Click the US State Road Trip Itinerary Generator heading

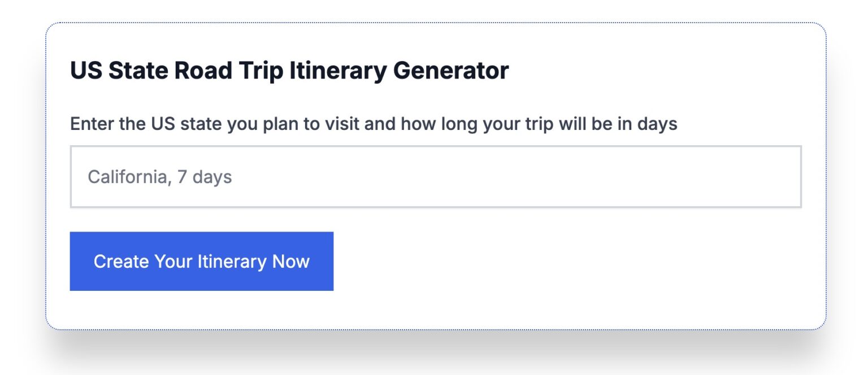pos(289,71)
